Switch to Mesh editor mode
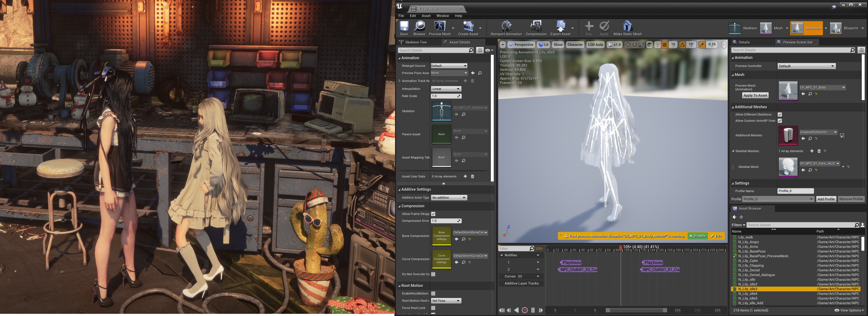This screenshot has width=868, height=316. [x=772, y=28]
